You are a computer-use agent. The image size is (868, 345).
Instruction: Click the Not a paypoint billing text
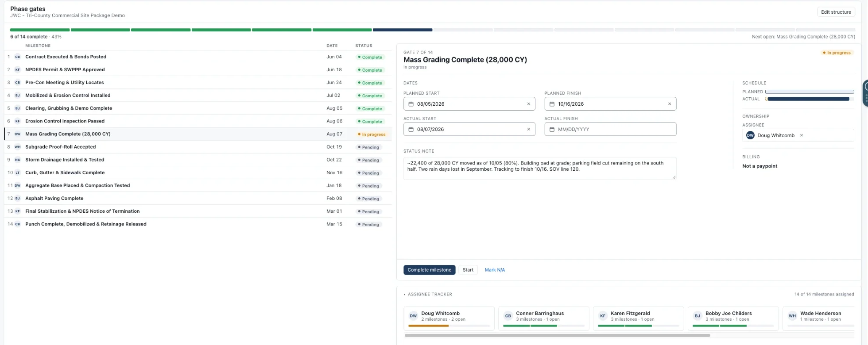pos(759,166)
